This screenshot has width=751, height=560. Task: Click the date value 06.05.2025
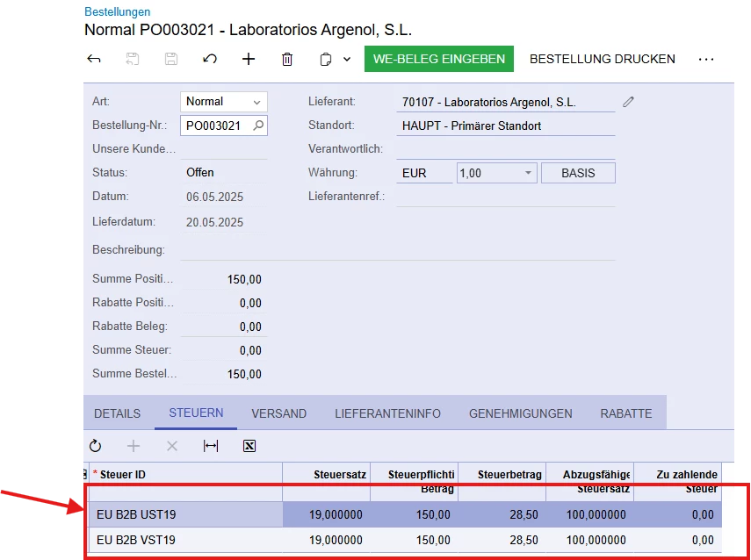coord(214,197)
